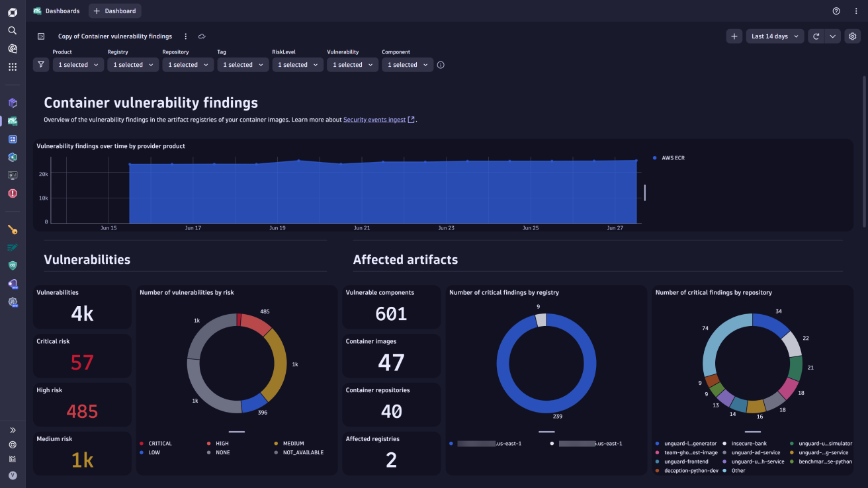Open the Product filter dropdown
Image resolution: width=868 pixels, height=488 pixels.
(x=78, y=65)
